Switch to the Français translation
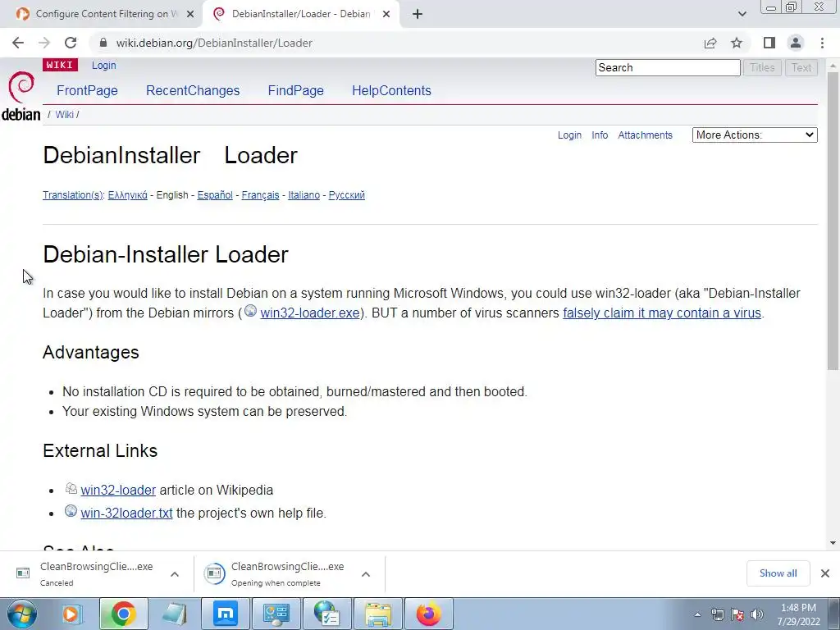Image resolution: width=840 pixels, height=630 pixels. click(260, 195)
